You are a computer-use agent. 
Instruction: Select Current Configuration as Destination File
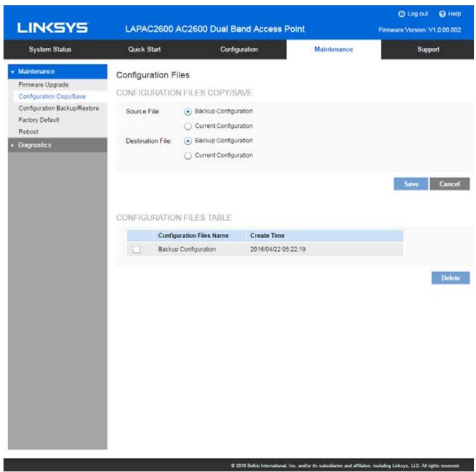188,156
